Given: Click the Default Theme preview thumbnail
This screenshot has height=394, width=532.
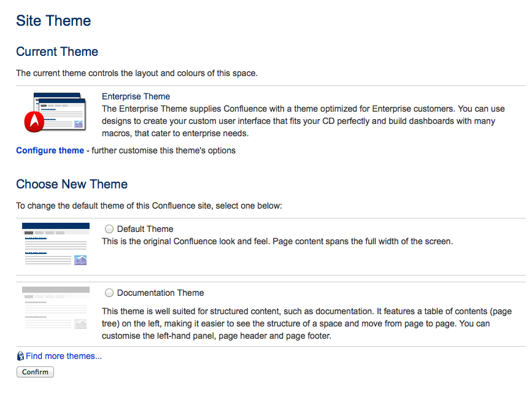Looking at the screenshot, I should pyautogui.click(x=55, y=244).
